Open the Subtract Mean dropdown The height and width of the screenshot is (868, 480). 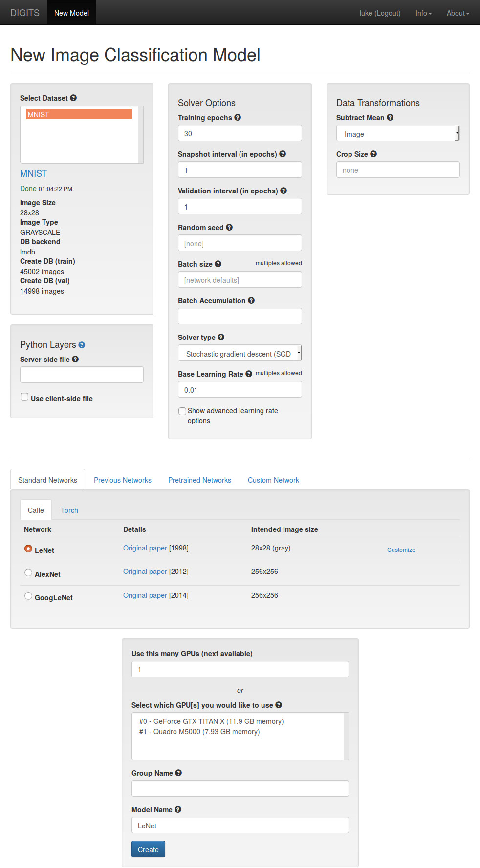397,133
